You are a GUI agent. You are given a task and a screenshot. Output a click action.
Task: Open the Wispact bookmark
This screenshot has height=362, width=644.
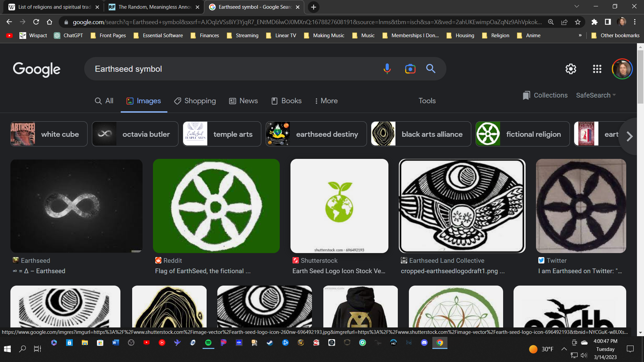(33, 36)
